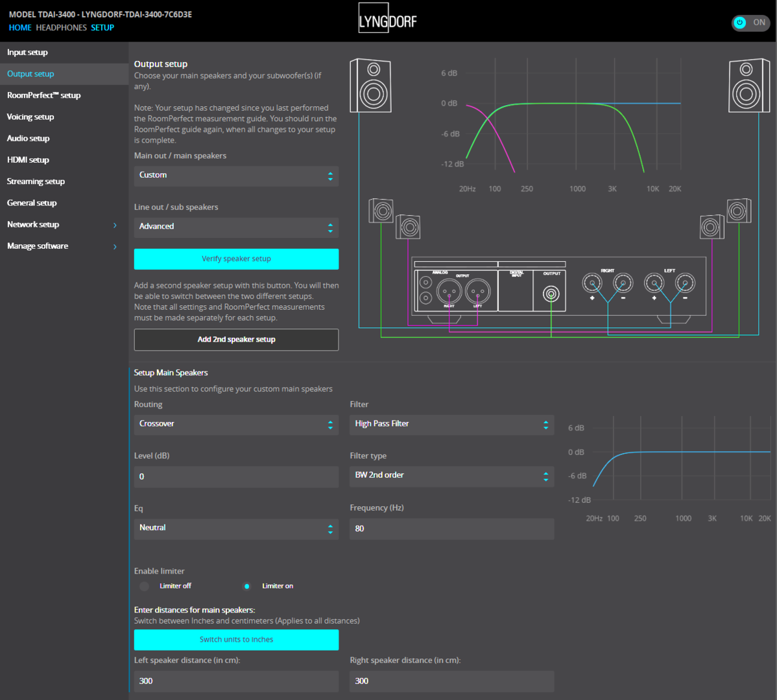Open the Routing Crossover dropdown
Image resolution: width=777 pixels, height=700 pixels.
pyautogui.click(x=236, y=425)
